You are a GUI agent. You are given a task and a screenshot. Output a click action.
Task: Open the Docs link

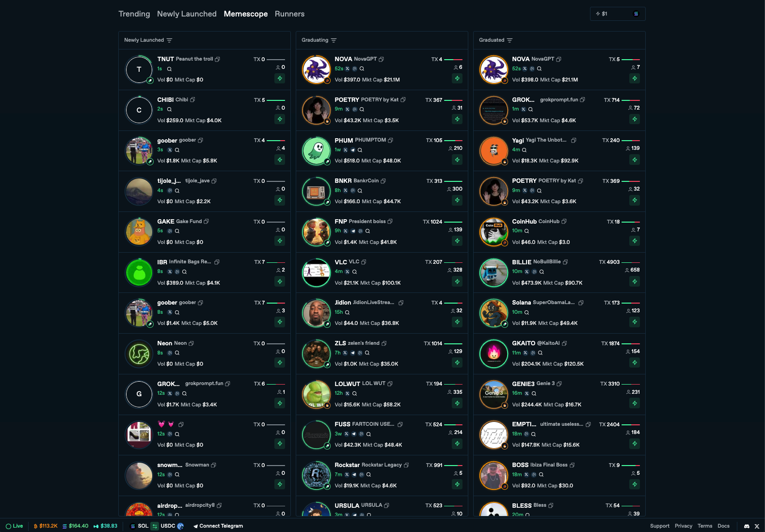[723, 526]
